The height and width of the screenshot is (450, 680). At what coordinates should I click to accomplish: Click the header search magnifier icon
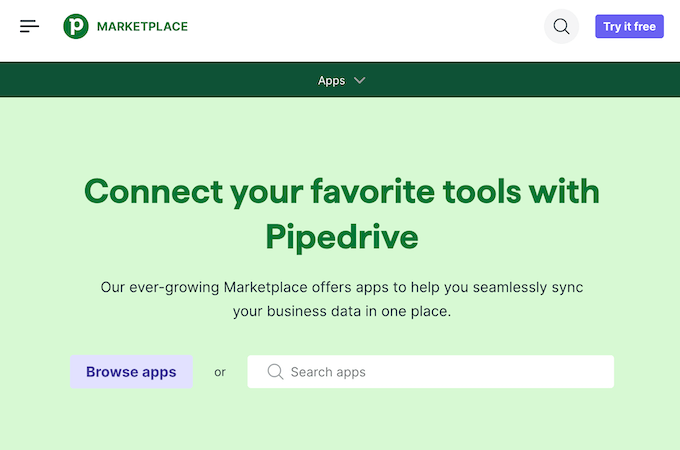561,26
